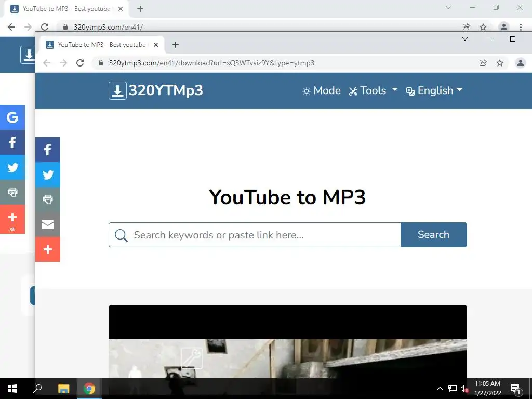
Task: Click the 320YTMp3 logo in front window
Action: click(x=156, y=90)
